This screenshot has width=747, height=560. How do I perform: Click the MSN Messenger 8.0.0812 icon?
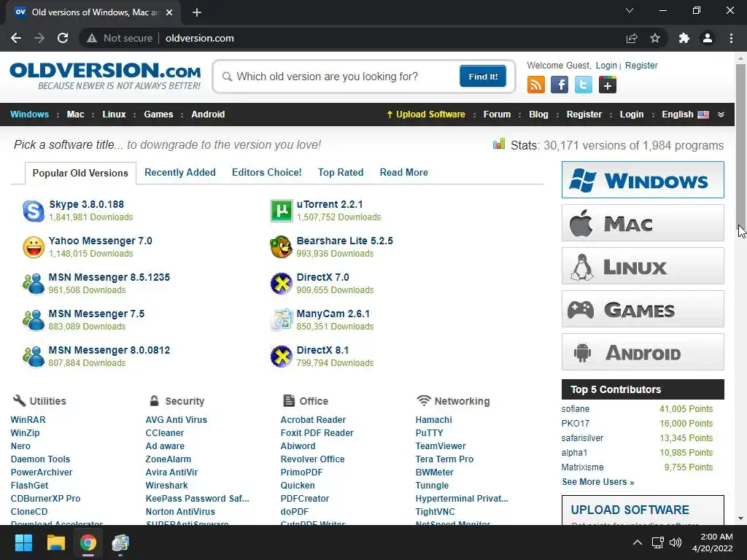click(34, 357)
